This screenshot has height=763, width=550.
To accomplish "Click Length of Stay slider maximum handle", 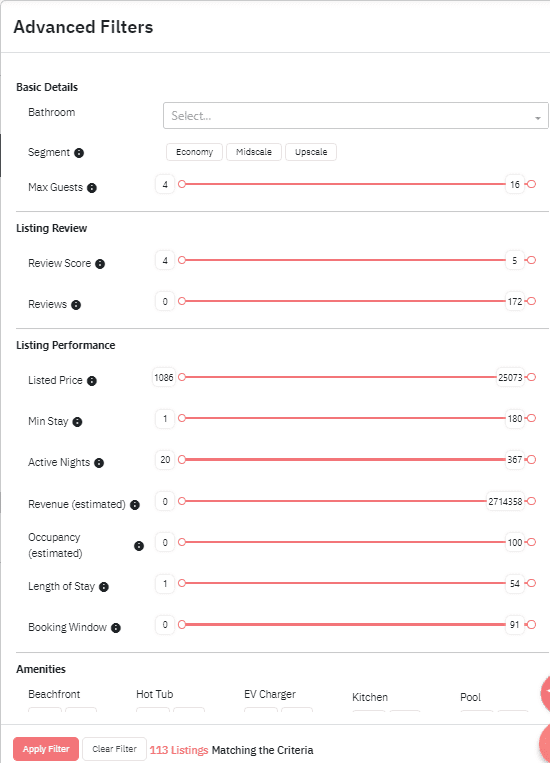I will (532, 583).
